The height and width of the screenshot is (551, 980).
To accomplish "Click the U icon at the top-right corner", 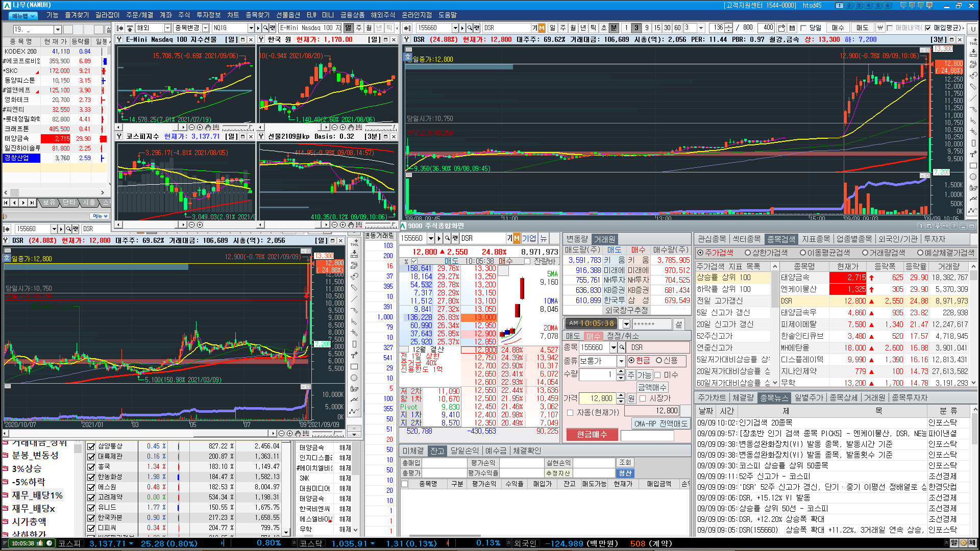I will point(973,29).
